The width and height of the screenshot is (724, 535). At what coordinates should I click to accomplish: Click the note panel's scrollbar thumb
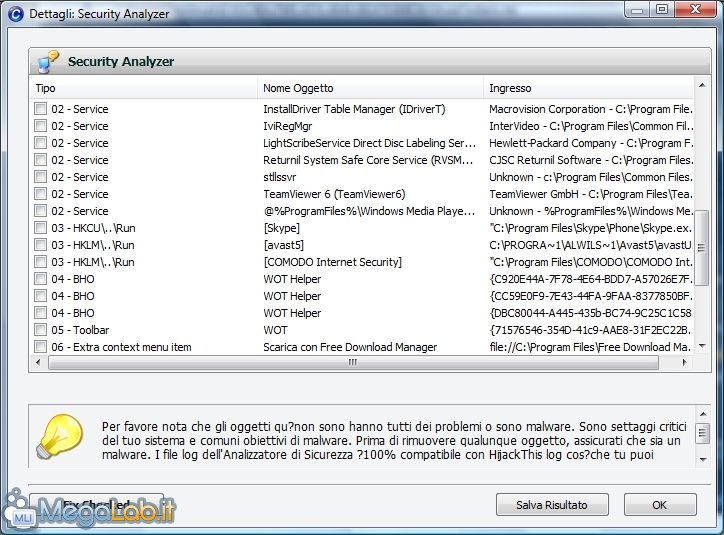[703, 433]
